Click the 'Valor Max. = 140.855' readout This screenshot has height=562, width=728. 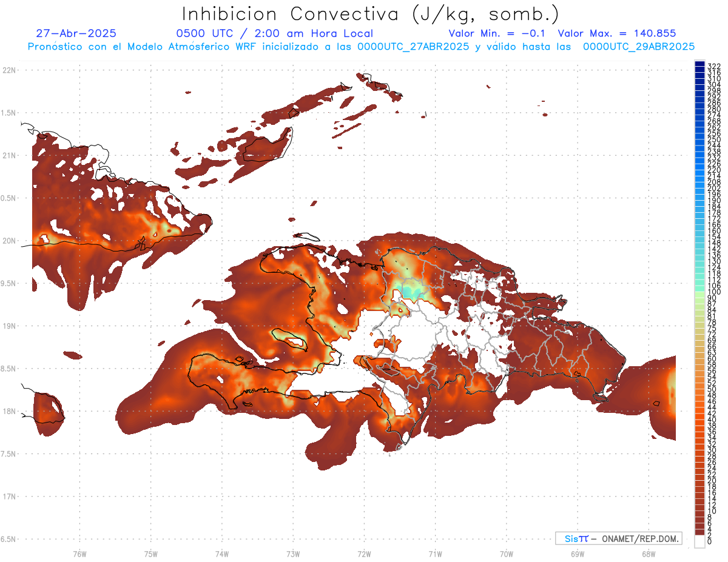click(617, 34)
